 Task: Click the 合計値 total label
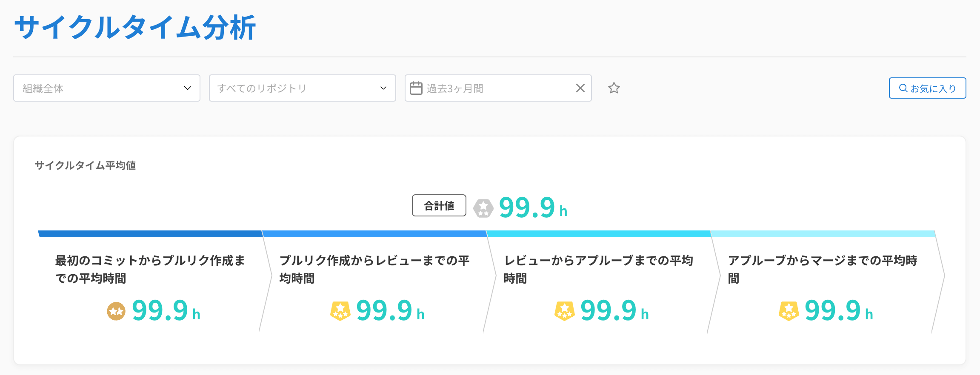(x=439, y=206)
